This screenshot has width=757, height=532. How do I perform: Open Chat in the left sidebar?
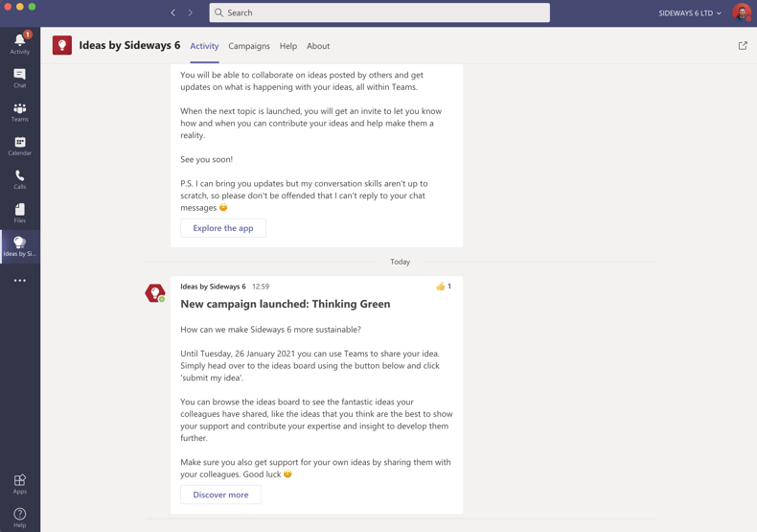[x=20, y=79]
